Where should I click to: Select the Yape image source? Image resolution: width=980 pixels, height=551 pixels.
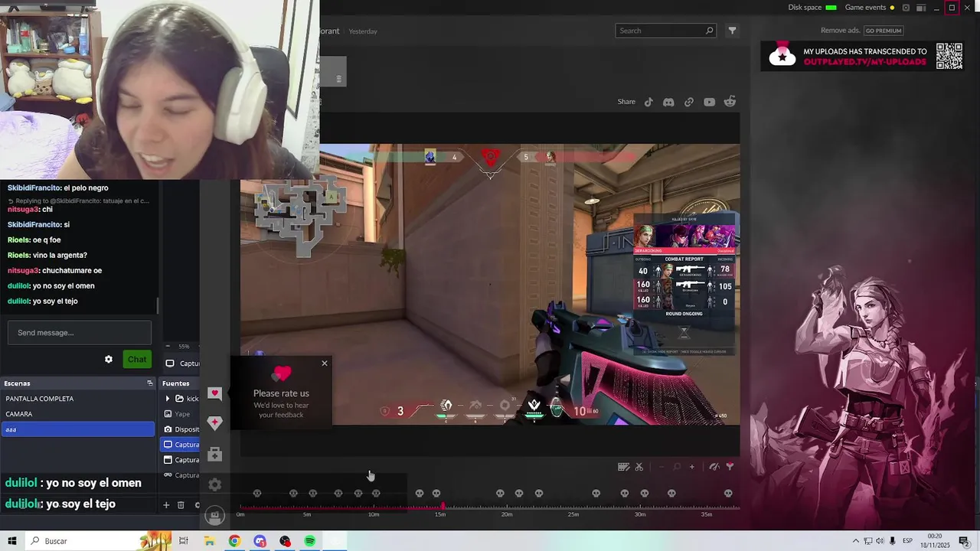coord(182,414)
